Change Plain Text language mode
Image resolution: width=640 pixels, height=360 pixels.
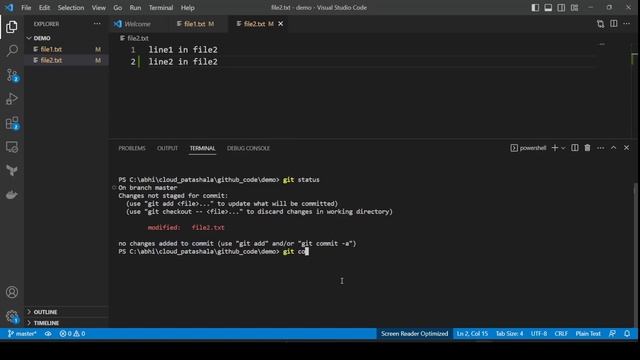click(588, 333)
